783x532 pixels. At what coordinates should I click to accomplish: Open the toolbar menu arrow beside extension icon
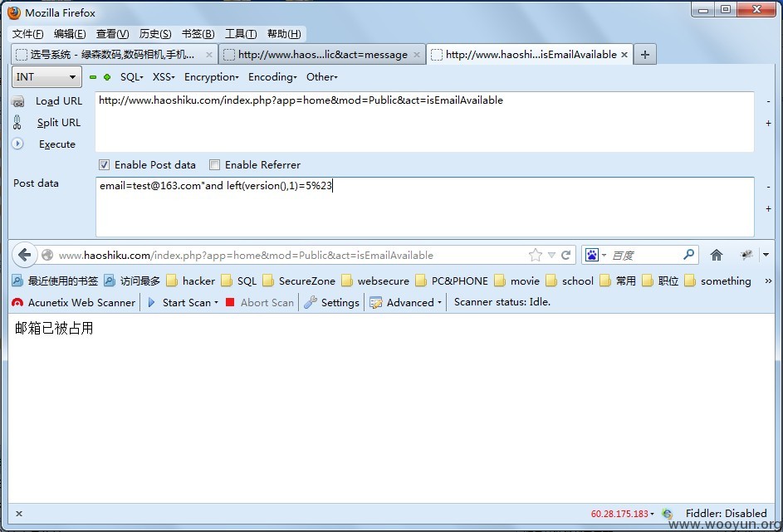tap(766, 255)
